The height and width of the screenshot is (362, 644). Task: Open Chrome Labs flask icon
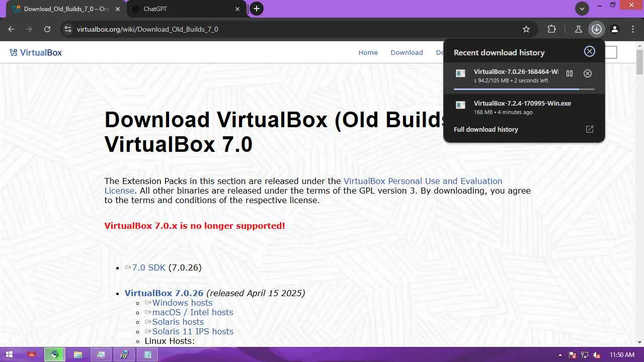579,29
